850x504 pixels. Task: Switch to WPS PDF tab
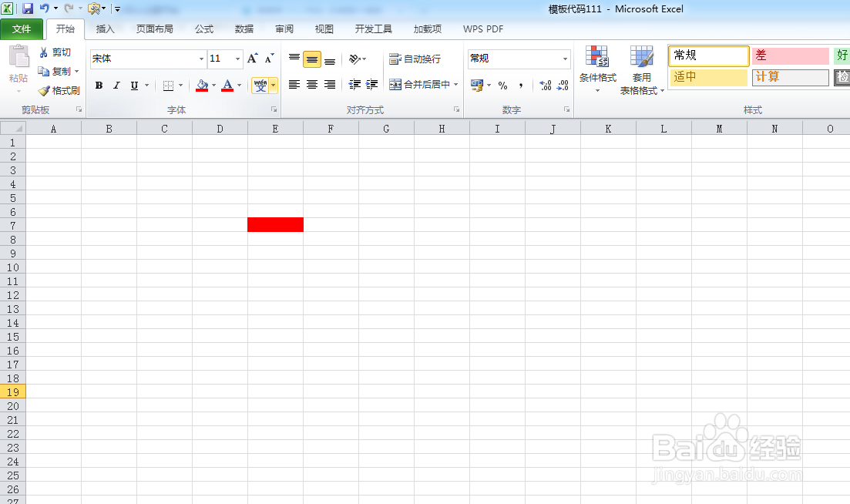pos(483,29)
